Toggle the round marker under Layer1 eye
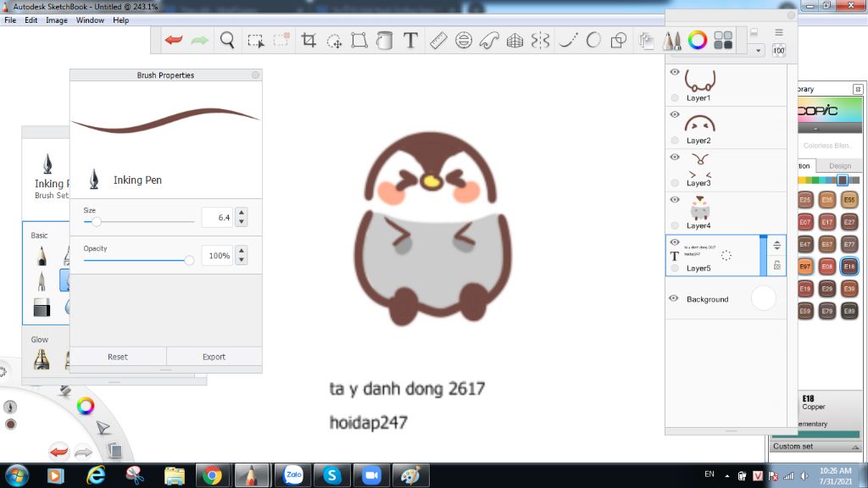The image size is (868, 488). point(674,97)
